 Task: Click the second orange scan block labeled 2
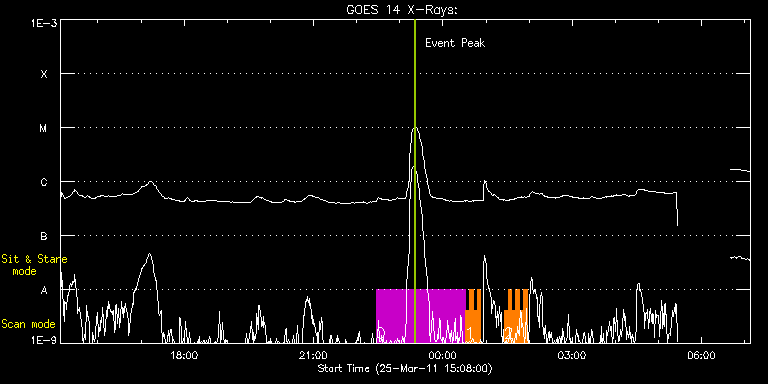[x=516, y=316]
